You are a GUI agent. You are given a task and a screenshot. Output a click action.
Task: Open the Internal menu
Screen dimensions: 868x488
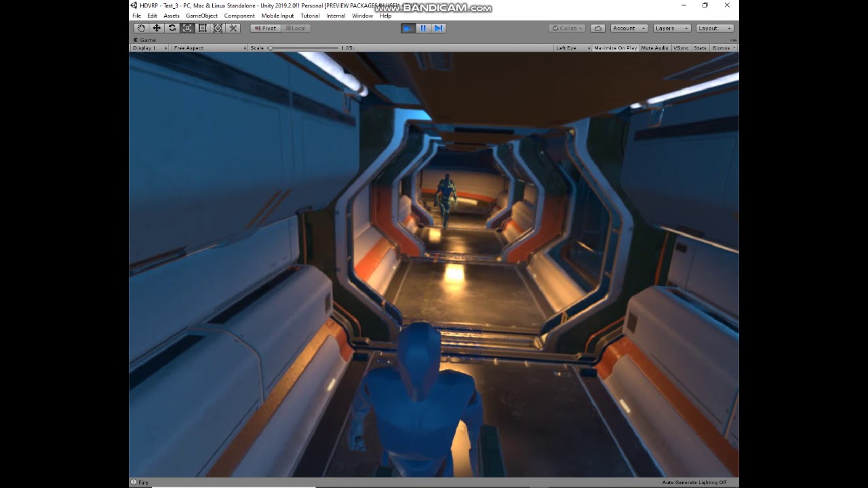tap(336, 16)
